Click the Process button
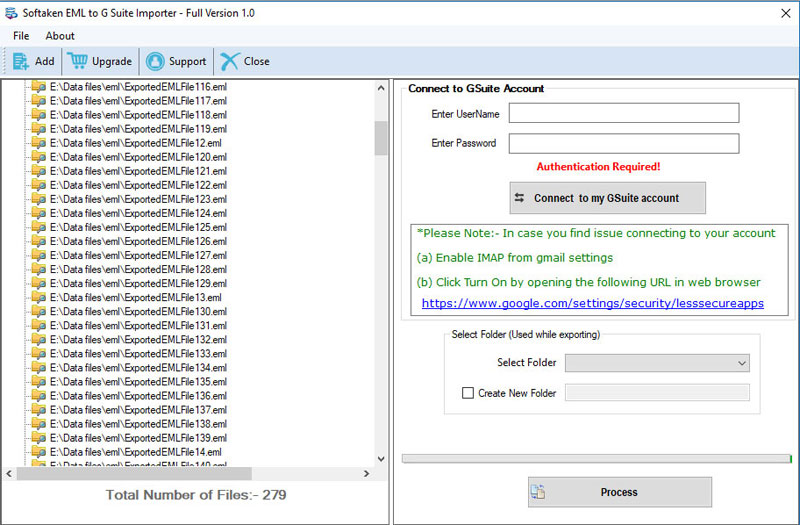Image resolution: width=800 pixels, height=525 pixels. coord(619,492)
